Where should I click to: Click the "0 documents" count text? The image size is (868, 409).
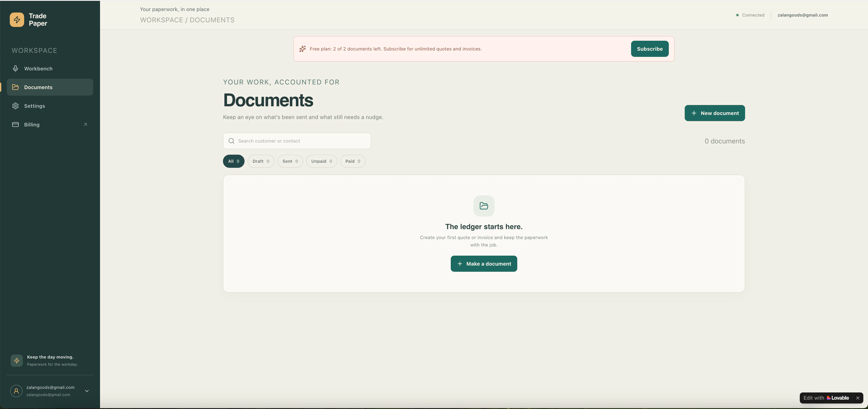(x=725, y=141)
